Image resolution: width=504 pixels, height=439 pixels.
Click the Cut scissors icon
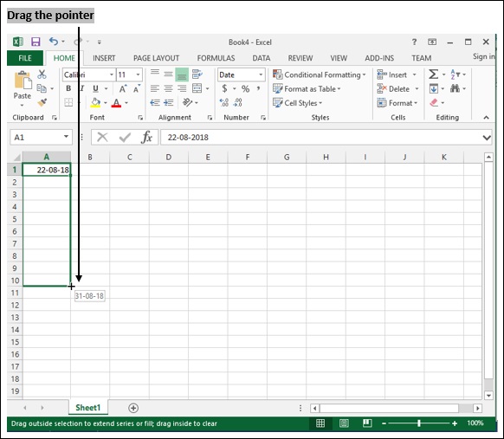(x=42, y=74)
